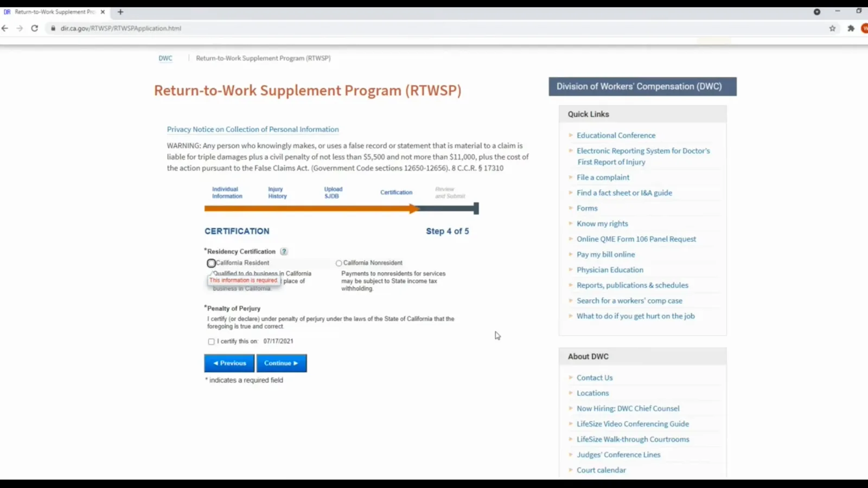Image resolution: width=868 pixels, height=488 pixels.
Task: Select California Resident radio button
Action: point(211,263)
